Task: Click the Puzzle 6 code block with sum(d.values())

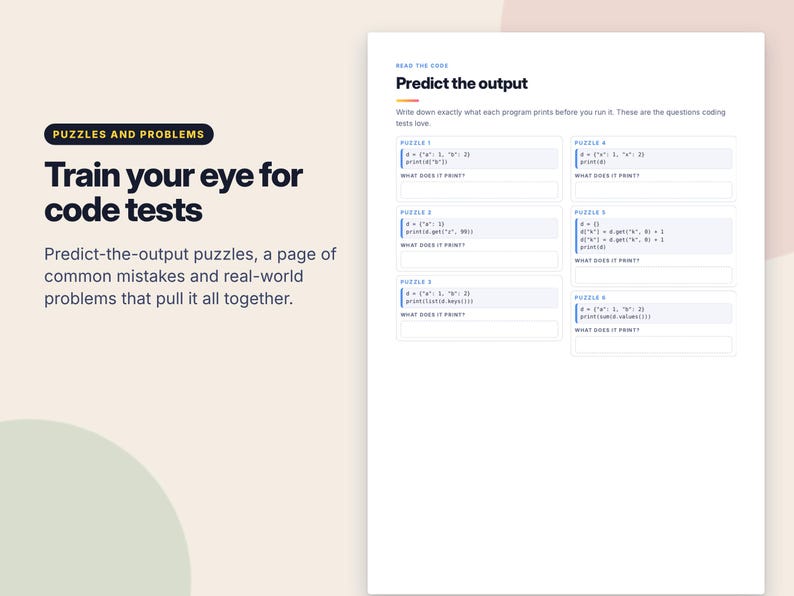Action: click(x=653, y=313)
